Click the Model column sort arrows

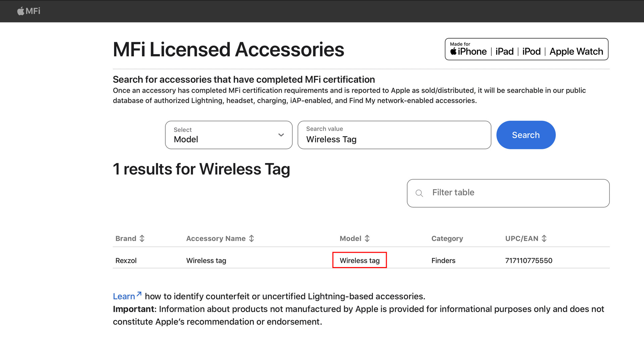click(367, 239)
